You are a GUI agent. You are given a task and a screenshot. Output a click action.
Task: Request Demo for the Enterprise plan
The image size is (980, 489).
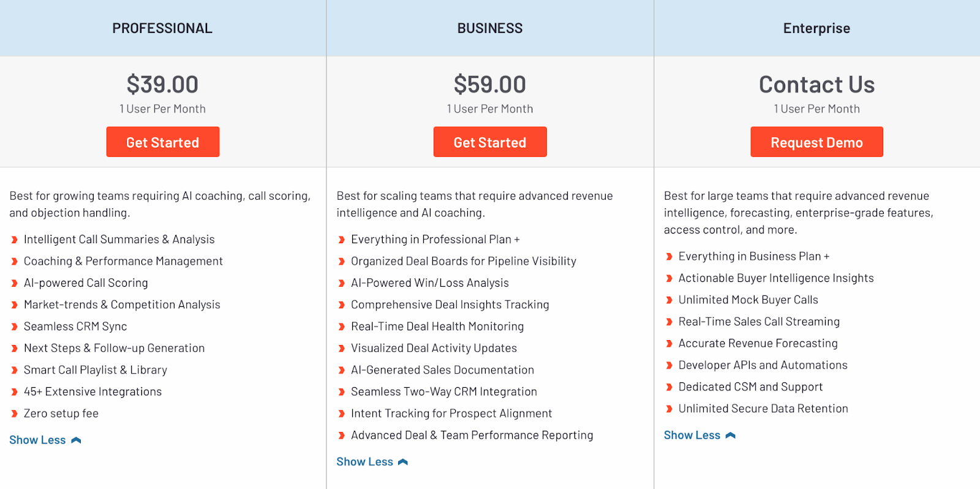click(x=816, y=142)
